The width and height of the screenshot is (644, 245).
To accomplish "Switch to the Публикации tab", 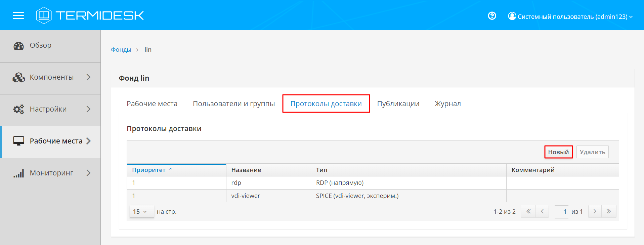I will (x=398, y=104).
